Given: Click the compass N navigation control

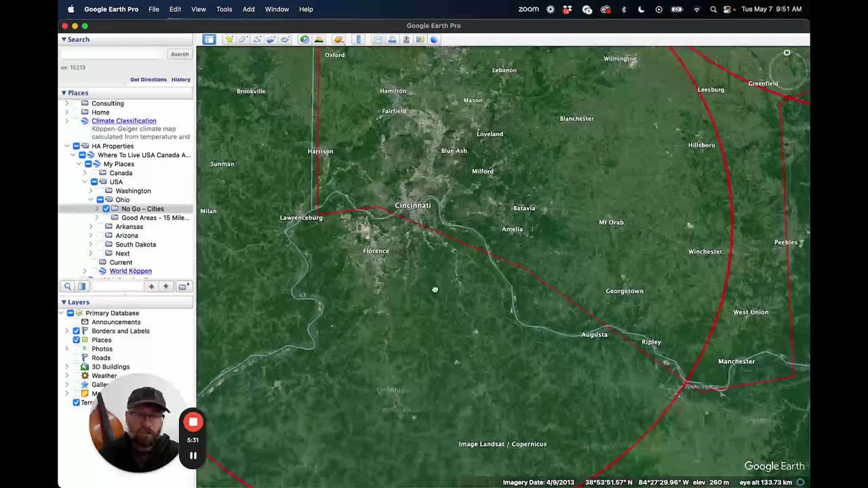Looking at the screenshot, I should 787,53.
